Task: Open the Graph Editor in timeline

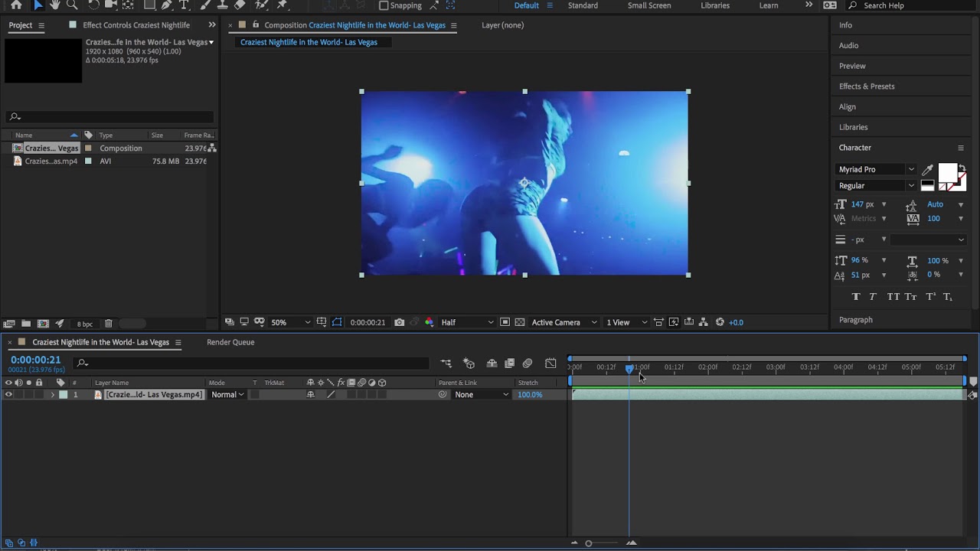Action: coord(550,363)
